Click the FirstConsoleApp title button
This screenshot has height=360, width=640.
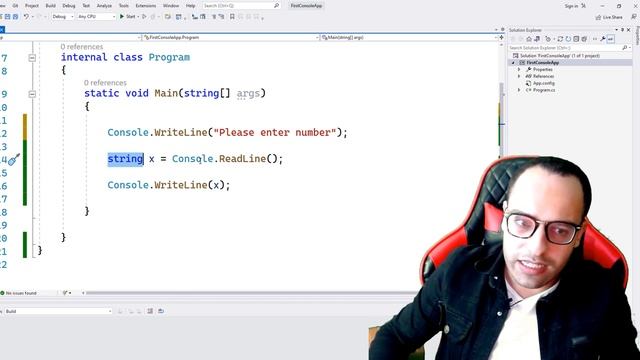(306, 6)
